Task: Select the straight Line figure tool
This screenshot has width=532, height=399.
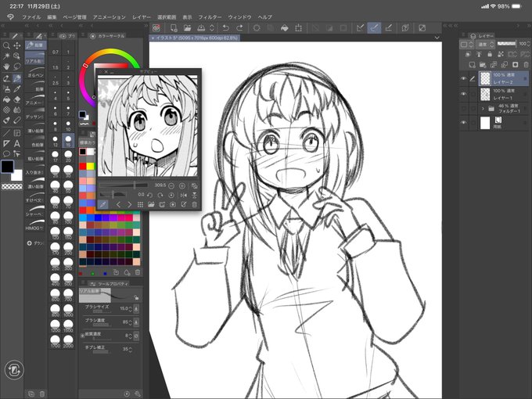Action: 6,133
